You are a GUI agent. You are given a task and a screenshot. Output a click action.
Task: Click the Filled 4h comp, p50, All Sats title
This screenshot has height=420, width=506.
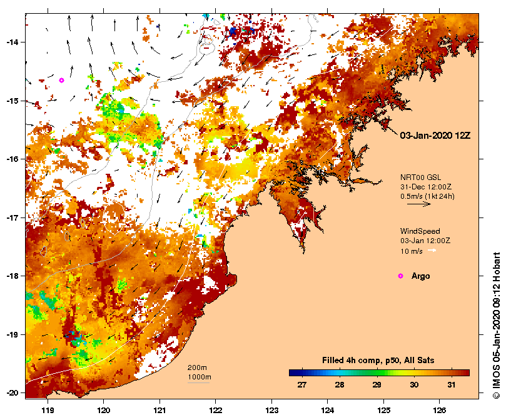coord(378,361)
